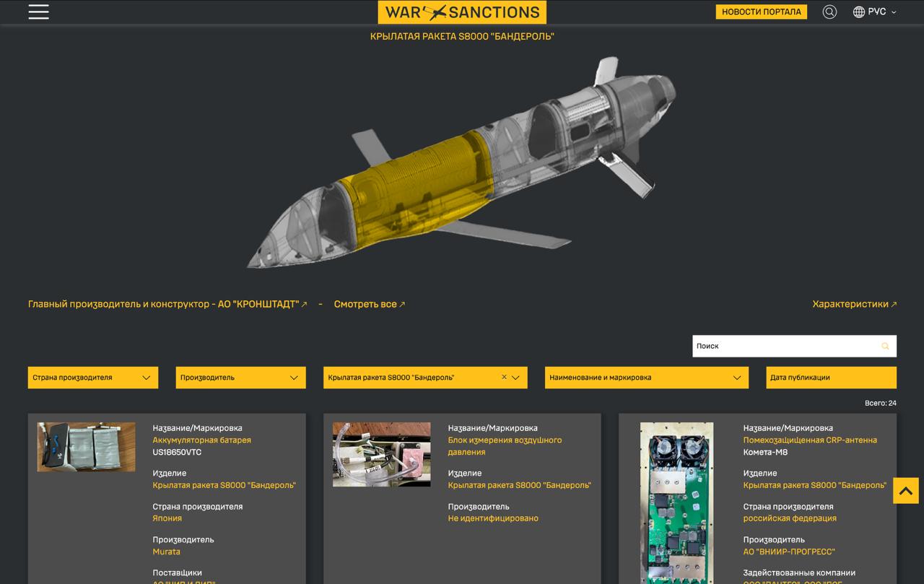Open site search magnifier icon
Screen dimensions: 924x584
point(829,12)
